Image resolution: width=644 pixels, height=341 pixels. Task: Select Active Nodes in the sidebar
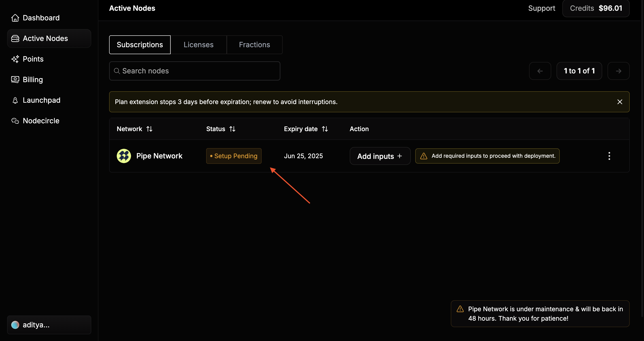point(49,38)
